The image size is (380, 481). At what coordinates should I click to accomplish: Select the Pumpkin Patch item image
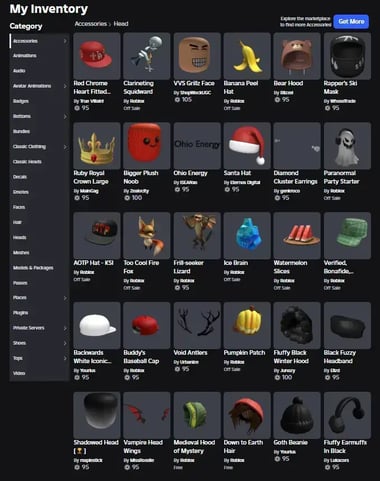[247, 325]
